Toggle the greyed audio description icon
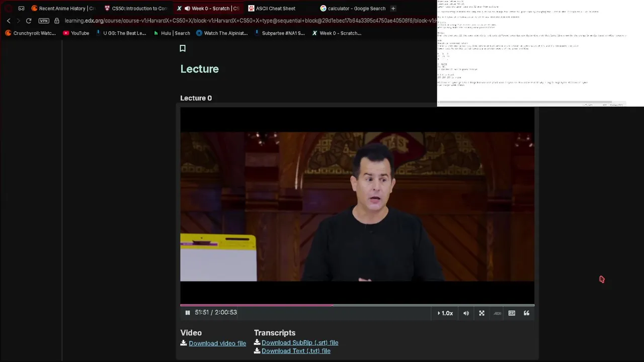Image resolution: width=644 pixels, height=362 pixels. pos(497,313)
